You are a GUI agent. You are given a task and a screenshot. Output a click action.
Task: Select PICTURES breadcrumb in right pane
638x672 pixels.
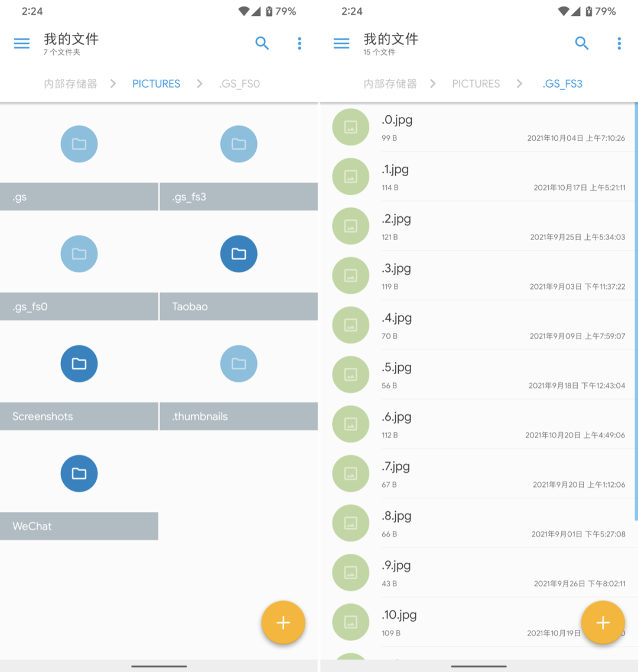476,84
